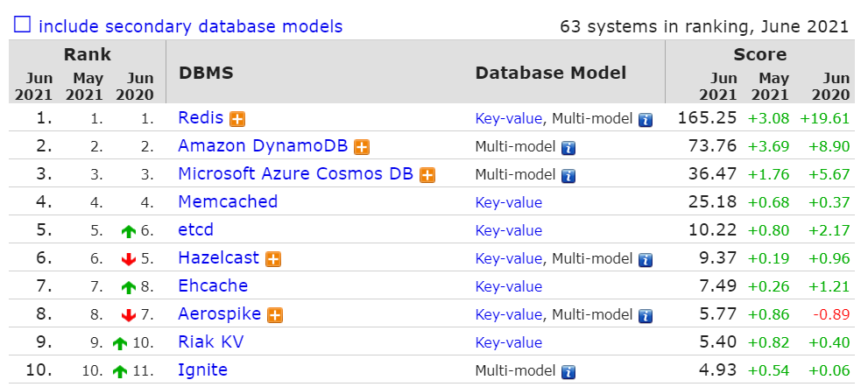Click Multi-model info icon in DynamoDB row
868x387 pixels.
(x=568, y=148)
